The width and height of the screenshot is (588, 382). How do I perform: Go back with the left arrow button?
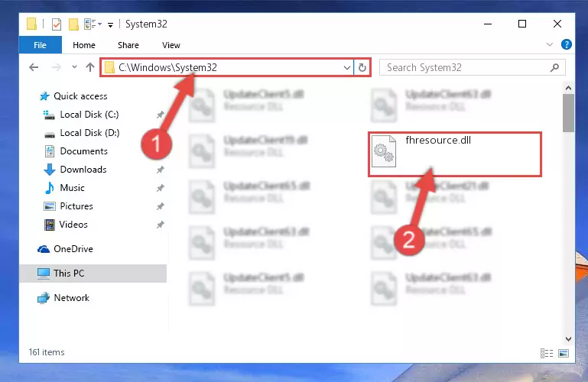point(34,67)
